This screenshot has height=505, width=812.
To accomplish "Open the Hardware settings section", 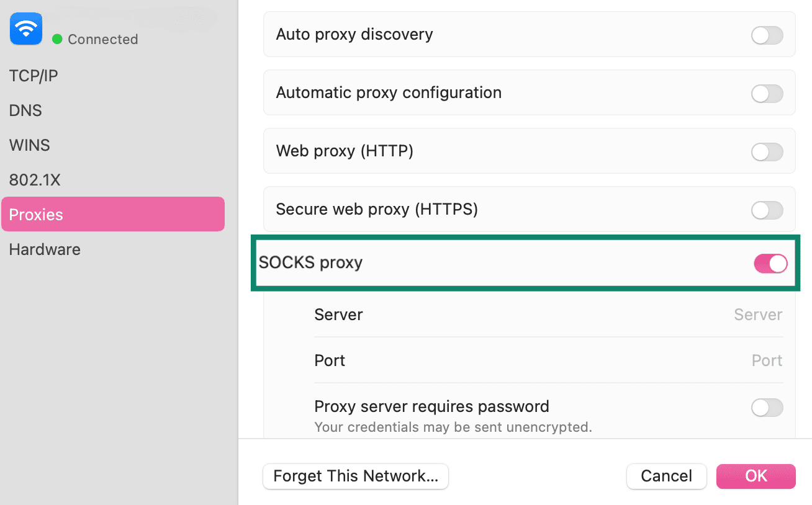I will pyautogui.click(x=45, y=249).
